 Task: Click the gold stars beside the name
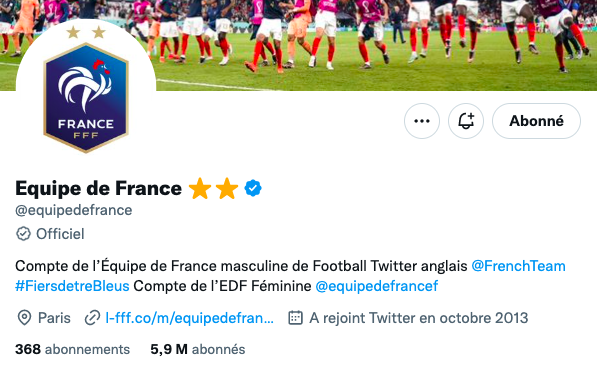coord(213,188)
